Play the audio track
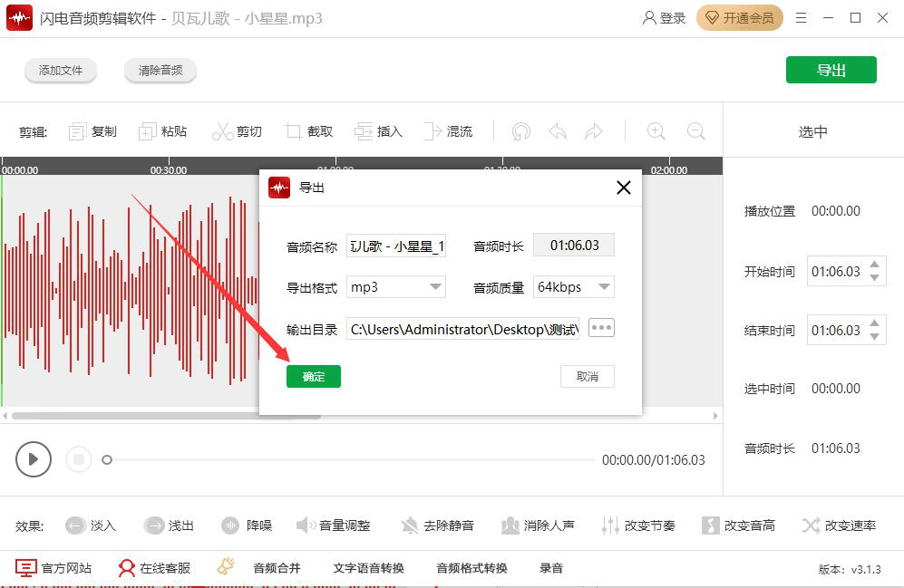The width and height of the screenshot is (904, 588). 34,459
